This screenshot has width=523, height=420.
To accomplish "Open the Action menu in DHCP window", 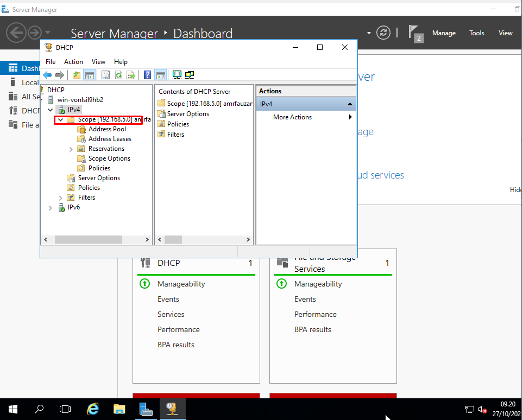I will 73,62.
